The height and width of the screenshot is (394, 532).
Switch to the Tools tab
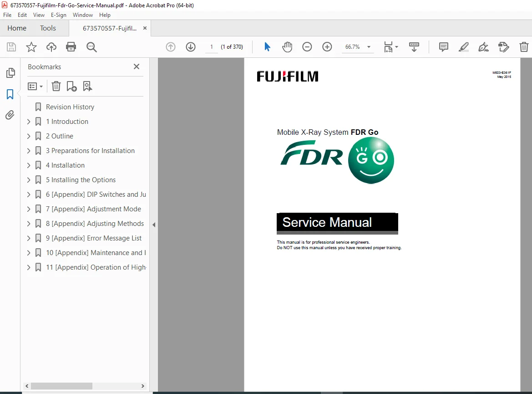(48, 28)
